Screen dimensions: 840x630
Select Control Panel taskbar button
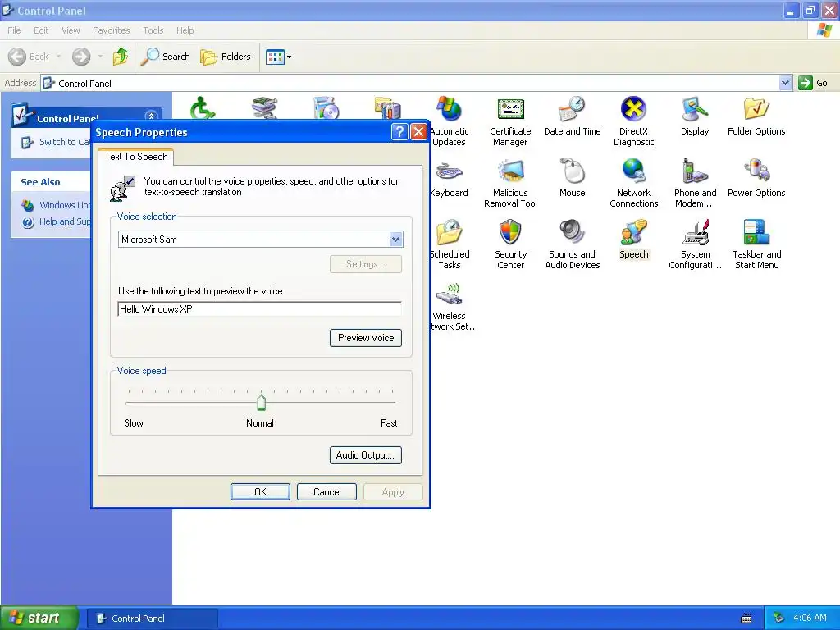tap(152, 619)
